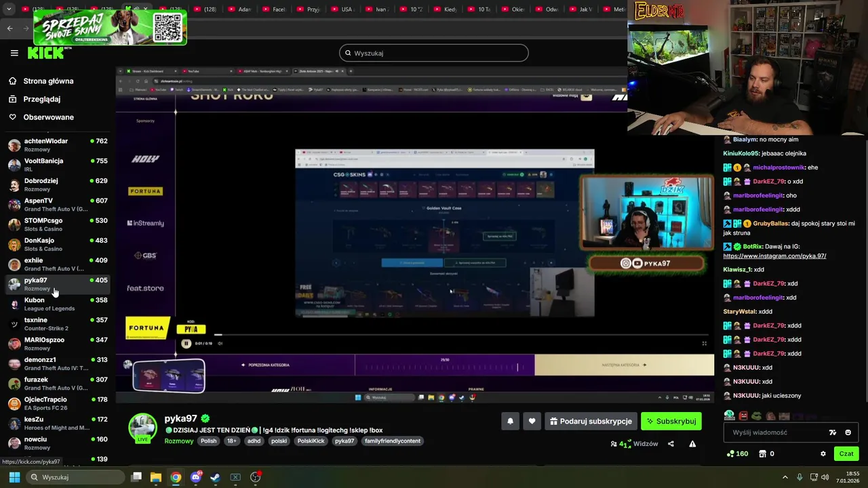Click the report warning triangle icon

pyautogui.click(x=692, y=444)
